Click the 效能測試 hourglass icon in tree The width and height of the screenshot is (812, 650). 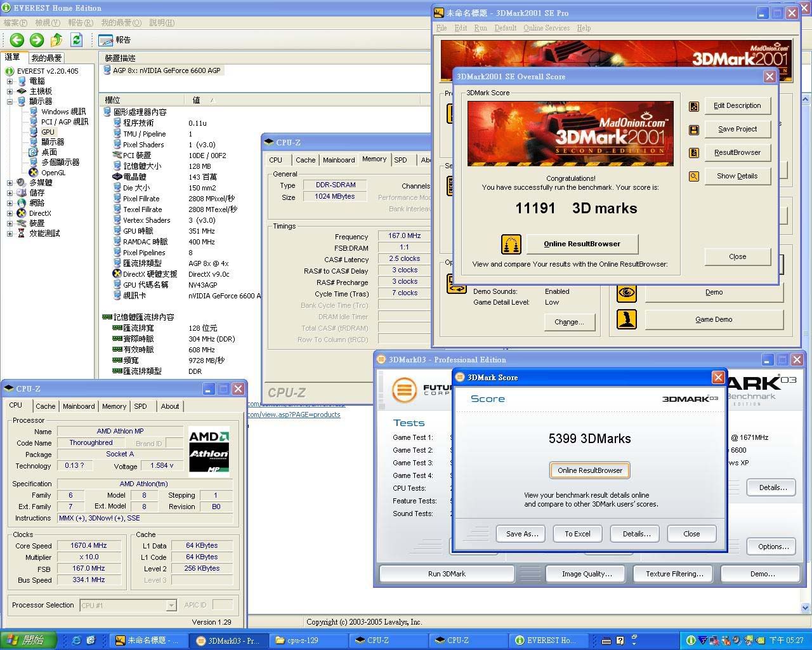pos(22,234)
